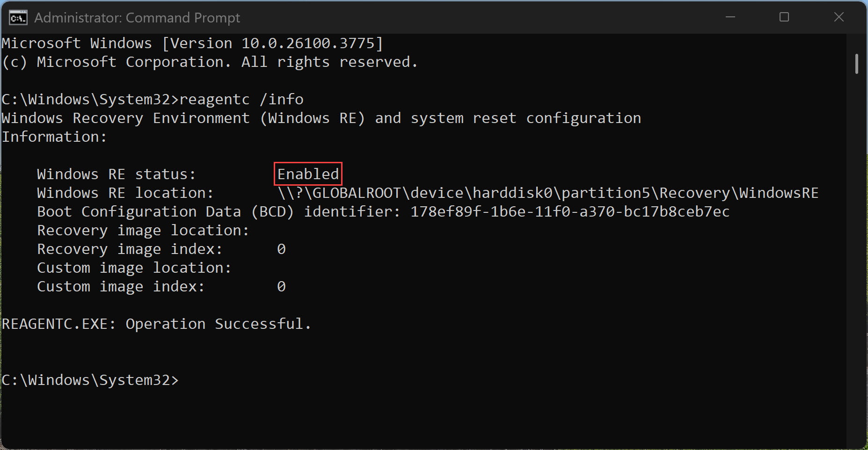Click the Command Prompt icon in title bar
This screenshot has width=868, height=450.
pyautogui.click(x=18, y=18)
